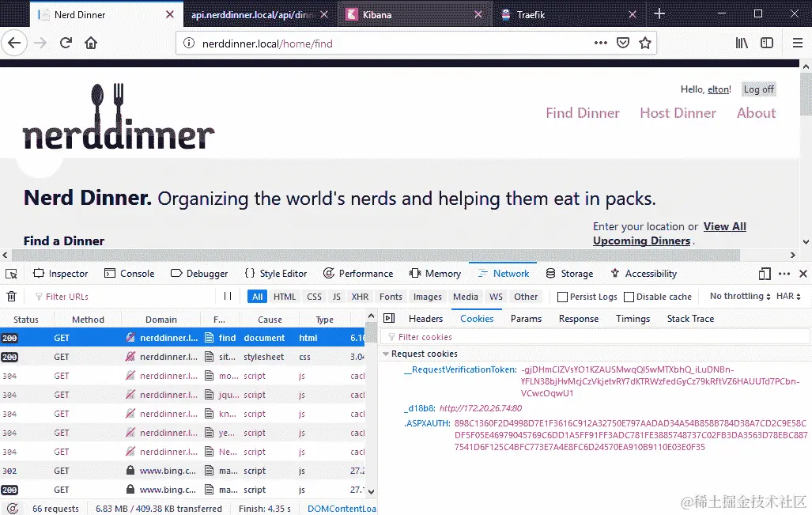Open the Debugger panel
This screenshot has height=515, width=812.
[x=199, y=274]
